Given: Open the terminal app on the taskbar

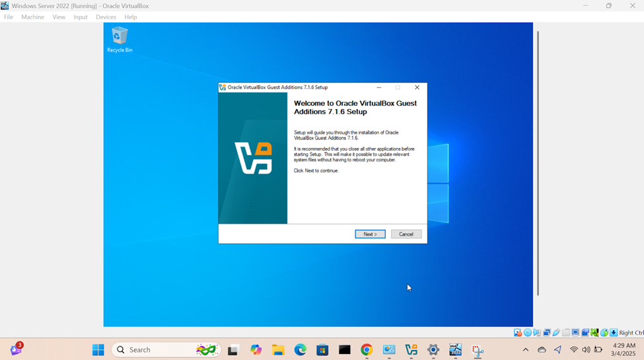Looking at the screenshot, I should (x=345, y=349).
